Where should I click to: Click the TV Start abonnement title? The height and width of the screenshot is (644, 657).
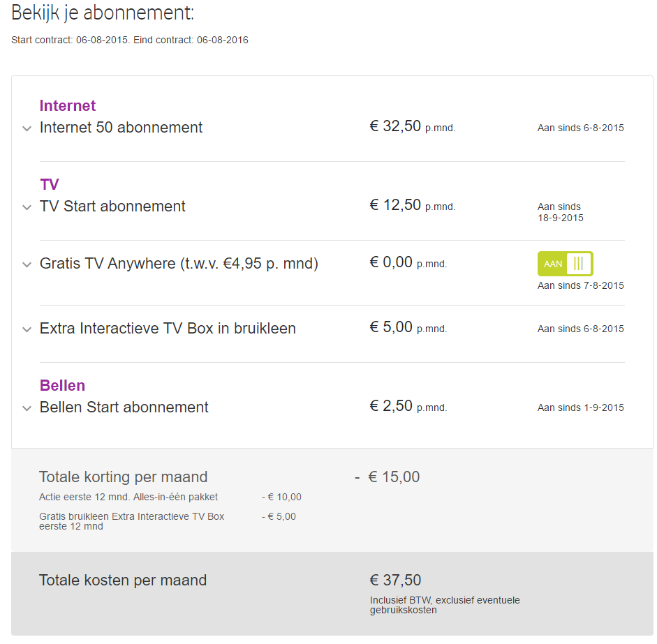(x=112, y=207)
